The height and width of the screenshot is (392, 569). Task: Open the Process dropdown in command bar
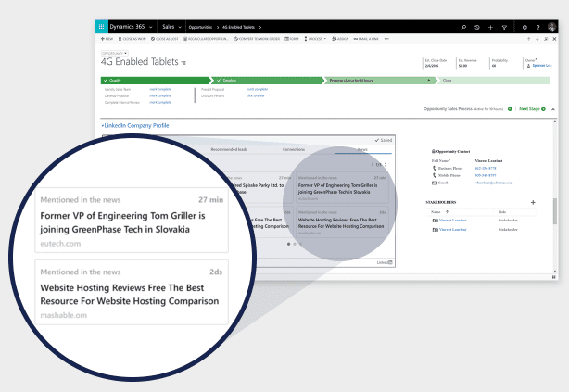coord(315,39)
